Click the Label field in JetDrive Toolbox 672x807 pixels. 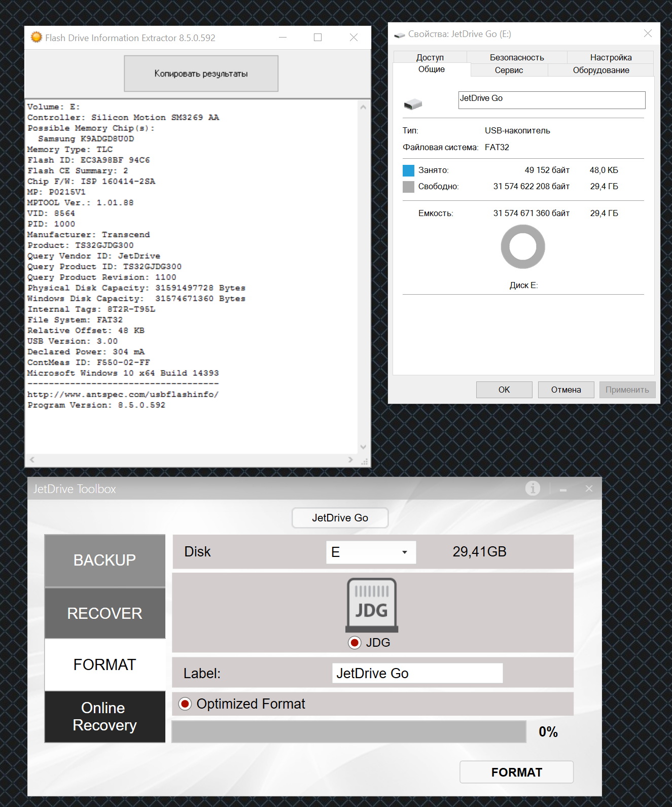tap(417, 673)
